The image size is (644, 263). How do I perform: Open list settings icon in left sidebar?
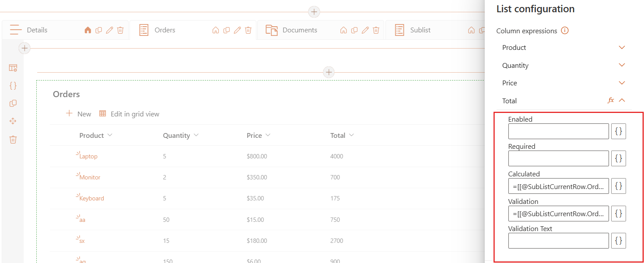pos(13,68)
